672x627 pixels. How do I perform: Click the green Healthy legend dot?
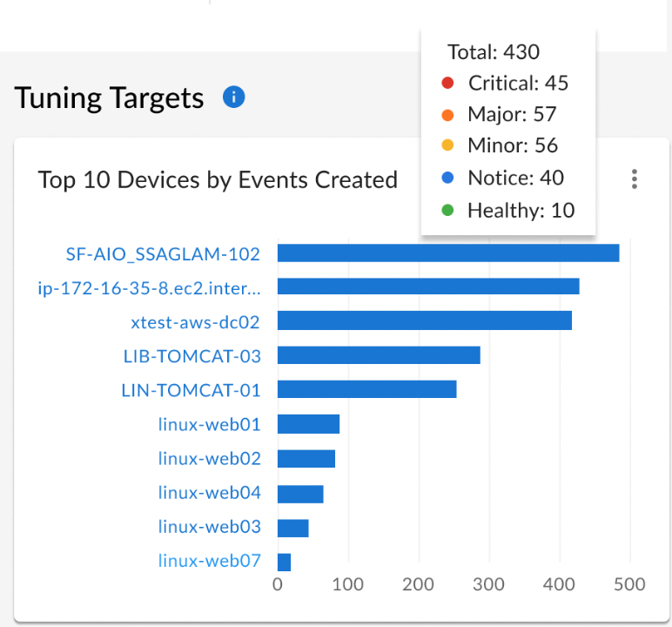coord(447,210)
